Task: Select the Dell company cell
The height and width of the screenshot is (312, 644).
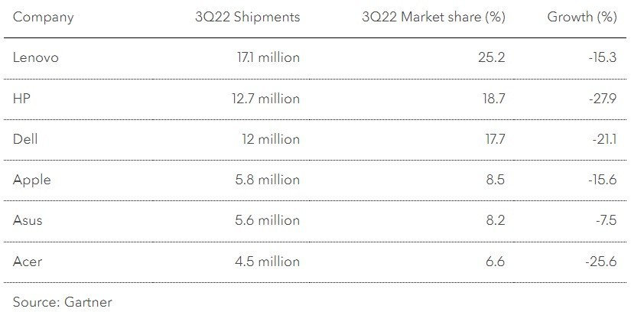Action: pyautogui.click(x=25, y=139)
